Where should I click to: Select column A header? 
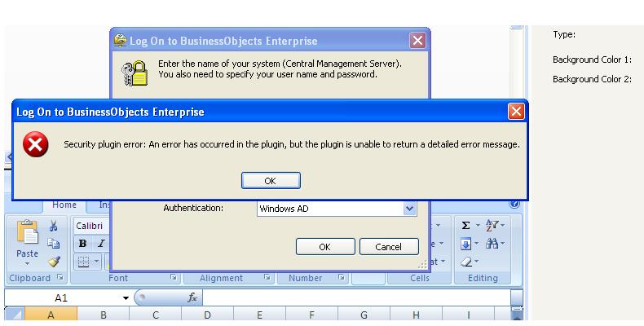click(51, 315)
